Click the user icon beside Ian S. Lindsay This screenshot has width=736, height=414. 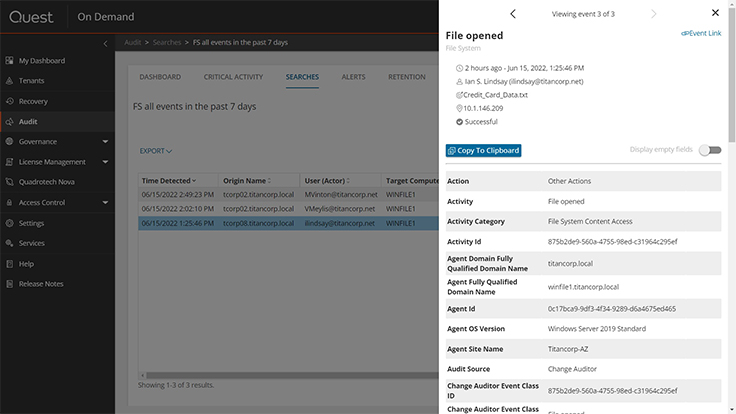[x=459, y=82]
